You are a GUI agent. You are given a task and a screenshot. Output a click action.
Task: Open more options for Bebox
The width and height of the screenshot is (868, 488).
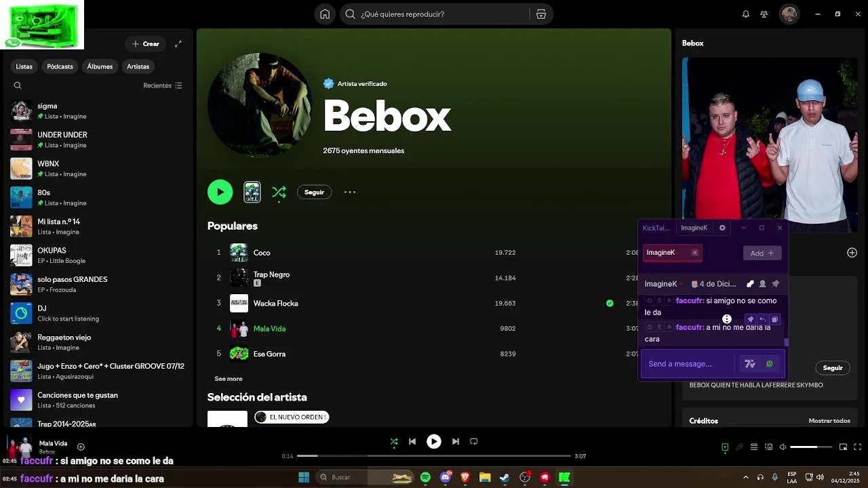(x=350, y=192)
